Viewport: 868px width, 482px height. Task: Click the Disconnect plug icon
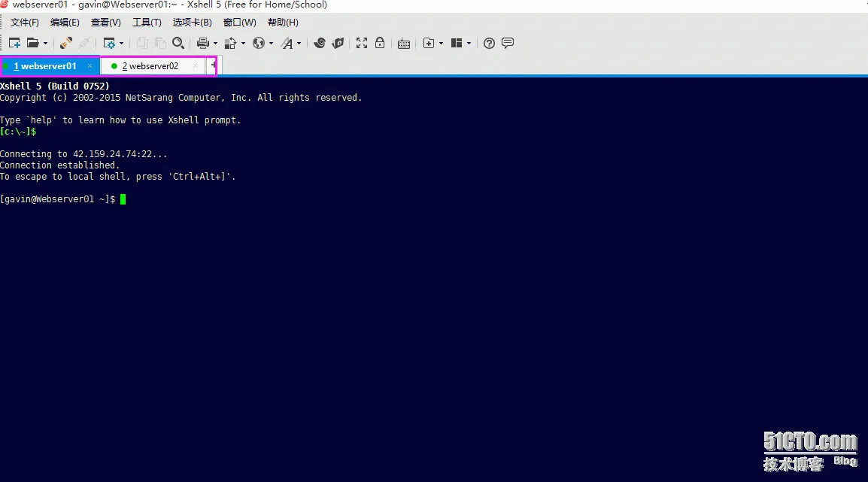coord(84,43)
